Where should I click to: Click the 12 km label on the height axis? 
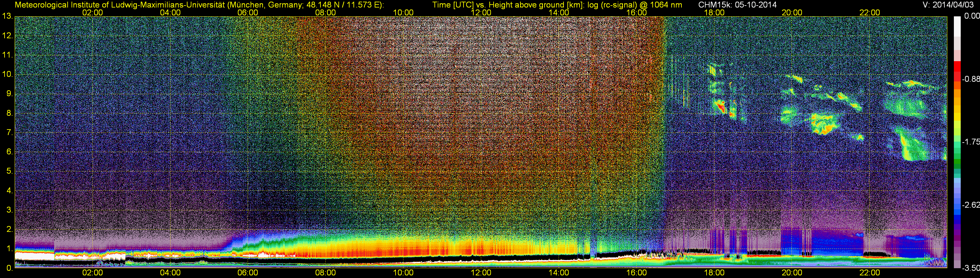pos(7,36)
